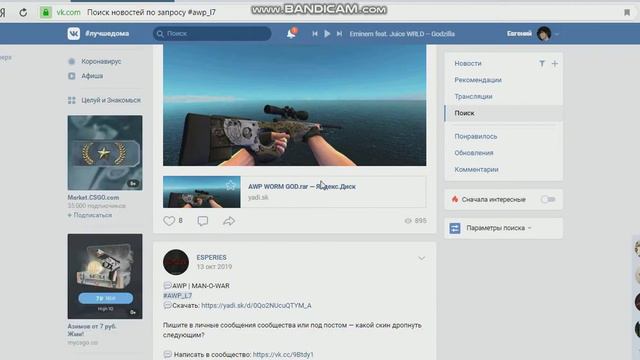640x360 pixels.
Task: Open ESPERIES community avatar
Action: (x=176, y=262)
